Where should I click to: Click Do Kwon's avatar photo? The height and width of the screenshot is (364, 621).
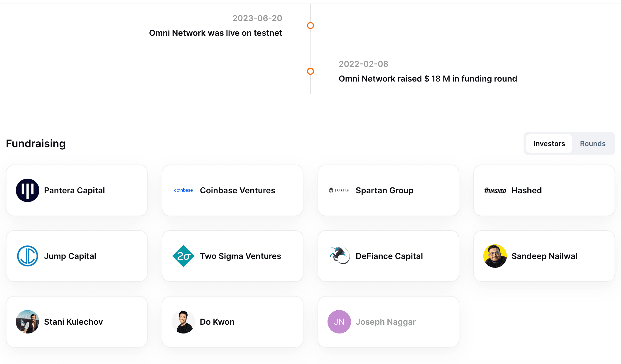[x=183, y=322]
